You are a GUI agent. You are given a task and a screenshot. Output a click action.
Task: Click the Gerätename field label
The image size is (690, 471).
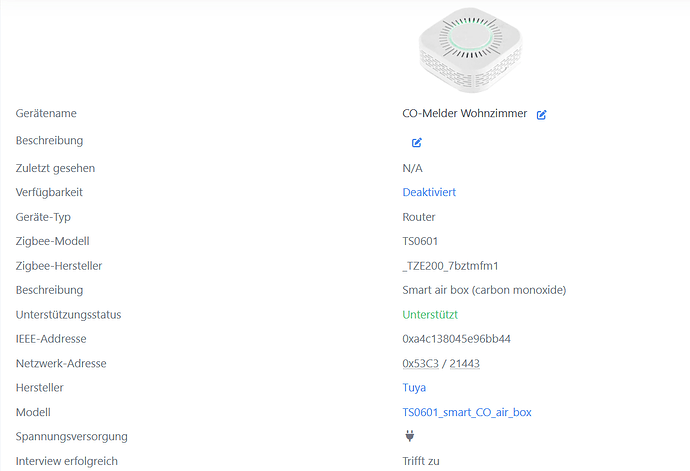(46, 114)
